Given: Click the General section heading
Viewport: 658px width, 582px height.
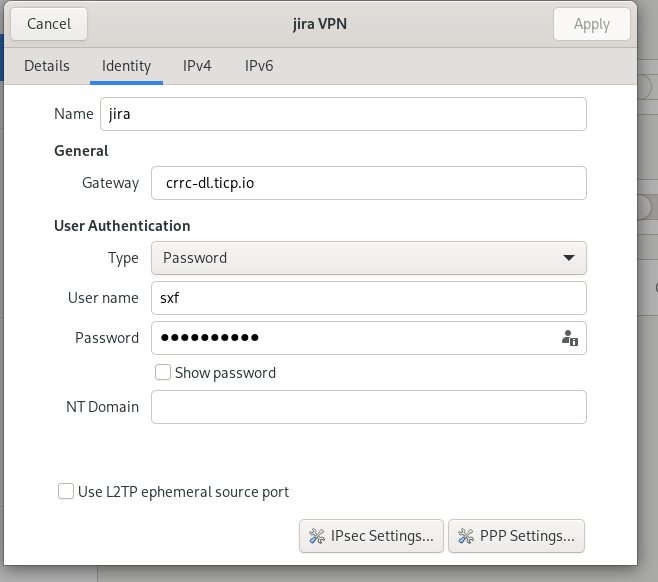Looking at the screenshot, I should [81, 151].
